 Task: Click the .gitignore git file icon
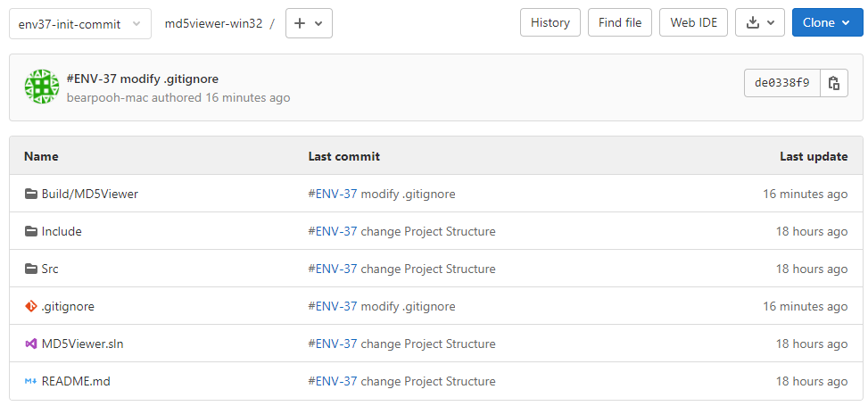tap(31, 306)
